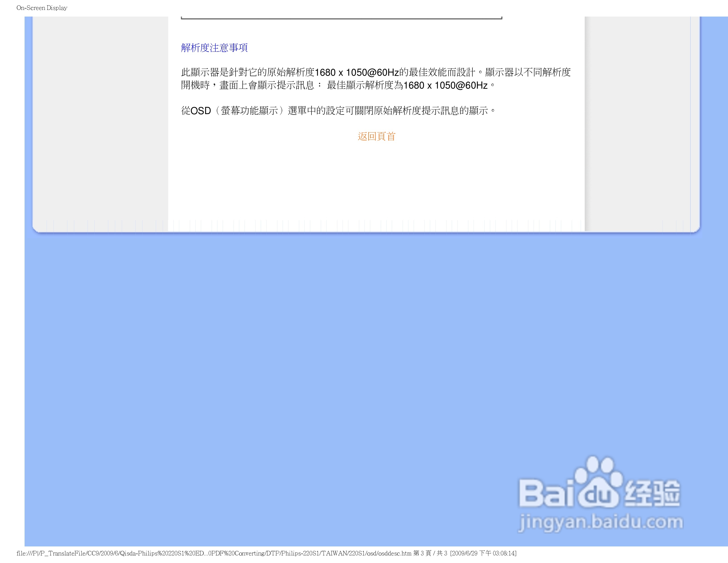This screenshot has height=563, width=728.
Task: Click the On-Screen Display header title
Action: pyautogui.click(x=42, y=8)
